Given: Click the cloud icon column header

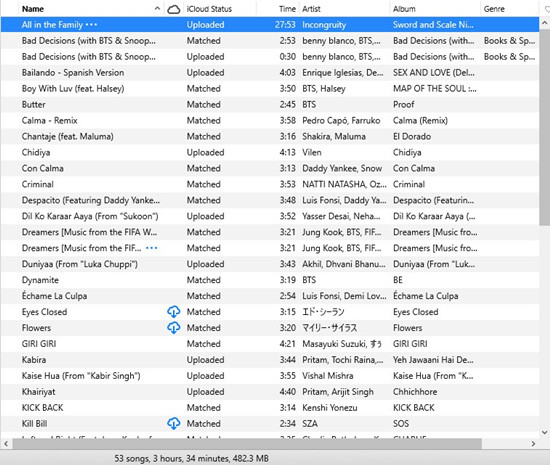Looking at the screenshot, I should (x=174, y=9).
